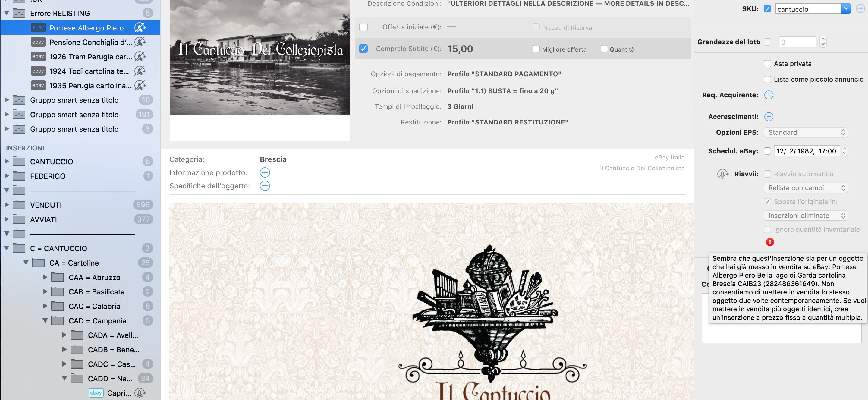Click the ebay badge on Pensione Conchiglia listing
The height and width of the screenshot is (400, 868).
click(38, 42)
